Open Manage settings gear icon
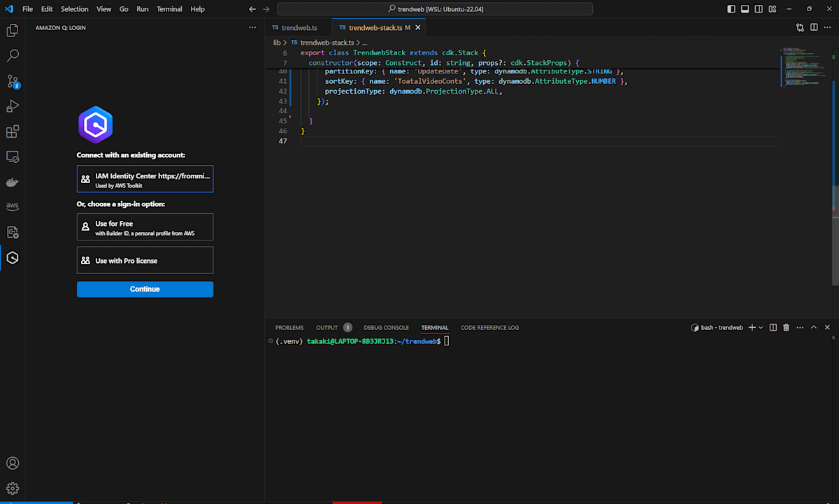Viewport: 839px width, 504px height. tap(13, 488)
